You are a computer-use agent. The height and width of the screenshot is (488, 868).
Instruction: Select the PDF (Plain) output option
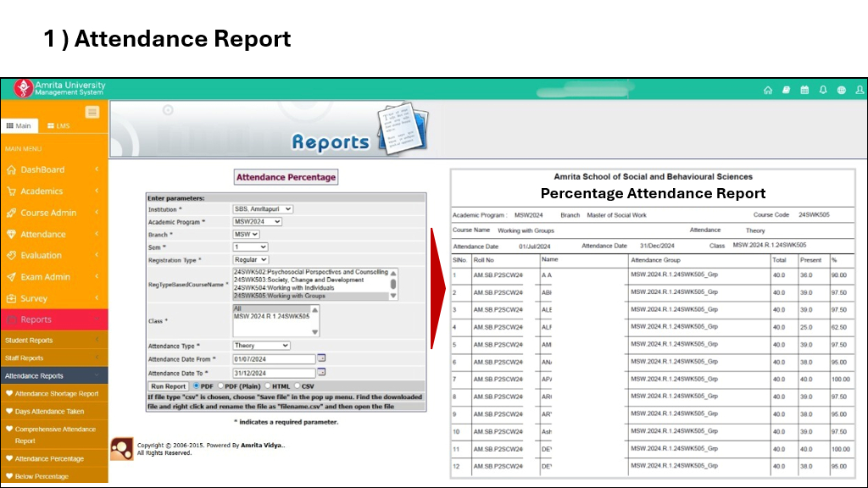[x=222, y=385]
